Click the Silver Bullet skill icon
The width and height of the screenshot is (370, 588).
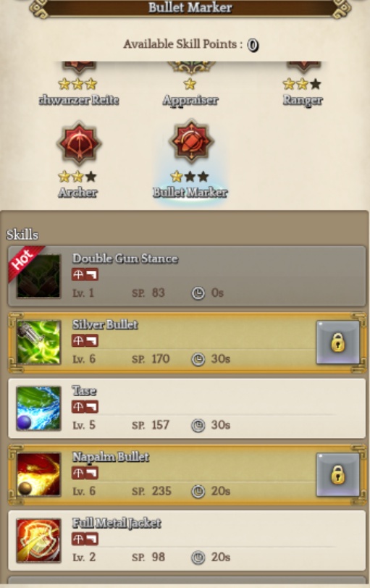pos(38,342)
